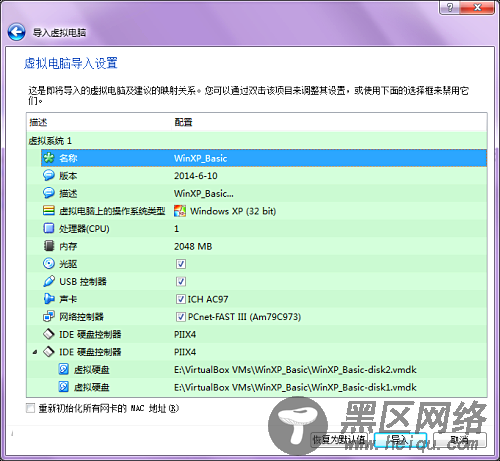Click the speaker icon beside 声卡
Viewport: 500px width, 461px height.
pyautogui.click(x=49, y=299)
